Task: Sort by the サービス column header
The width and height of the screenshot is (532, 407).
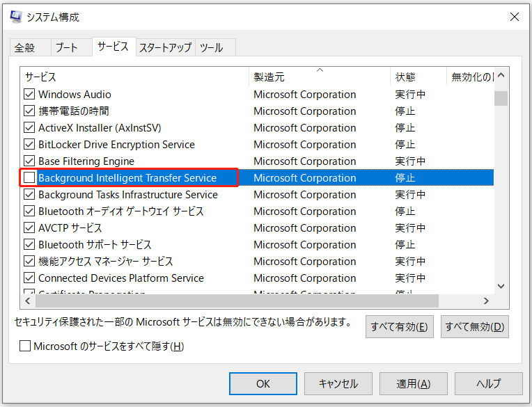Action: [134, 77]
